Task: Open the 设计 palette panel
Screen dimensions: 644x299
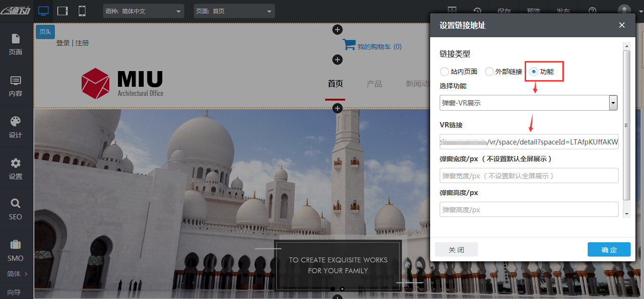Action: 16,127
